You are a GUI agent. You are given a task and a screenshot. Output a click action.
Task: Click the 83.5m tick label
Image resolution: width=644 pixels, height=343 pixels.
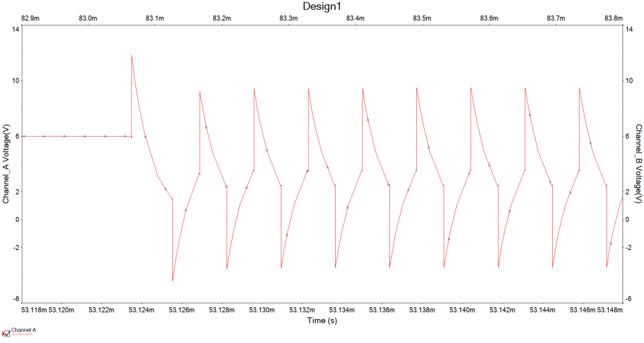[x=422, y=18]
